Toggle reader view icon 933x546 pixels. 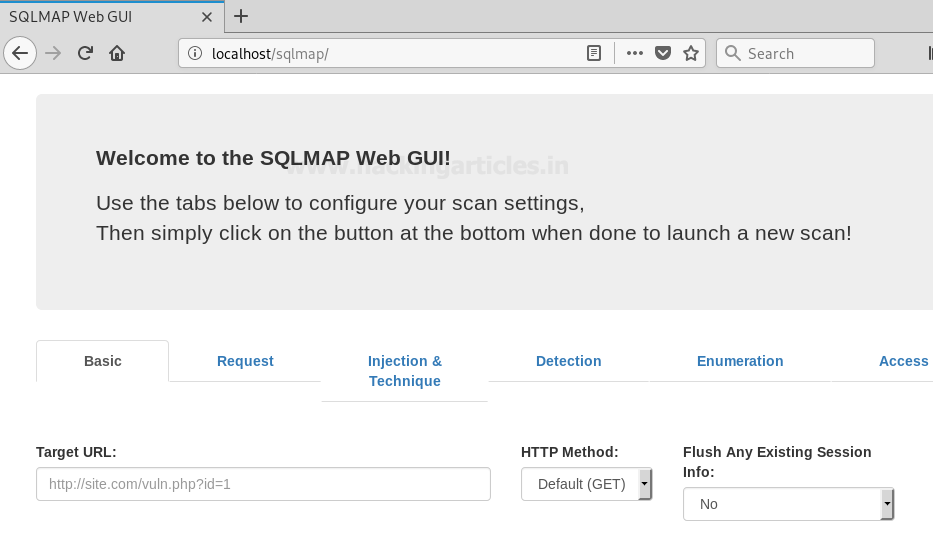[594, 54]
